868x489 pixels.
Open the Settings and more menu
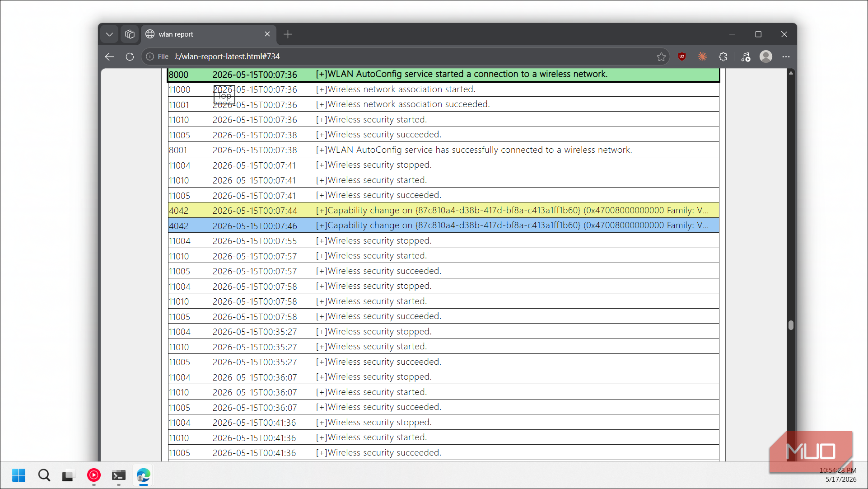(786, 56)
